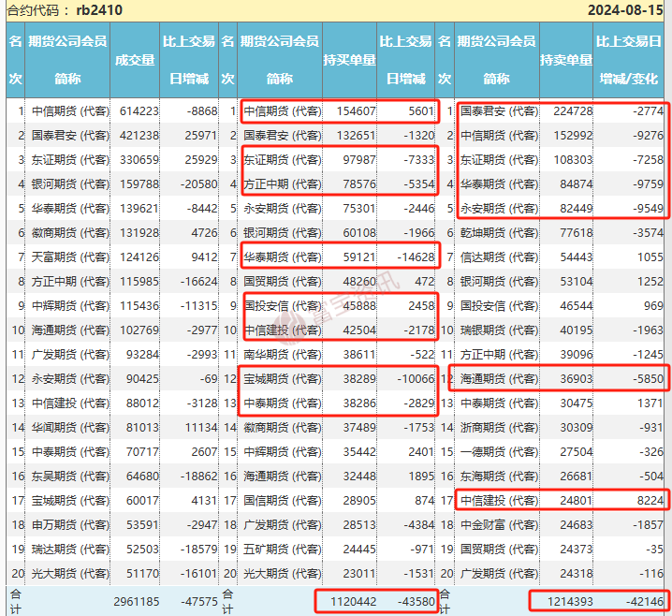Click 天富期货 in volume ranking
The image size is (672, 616).
70,257
